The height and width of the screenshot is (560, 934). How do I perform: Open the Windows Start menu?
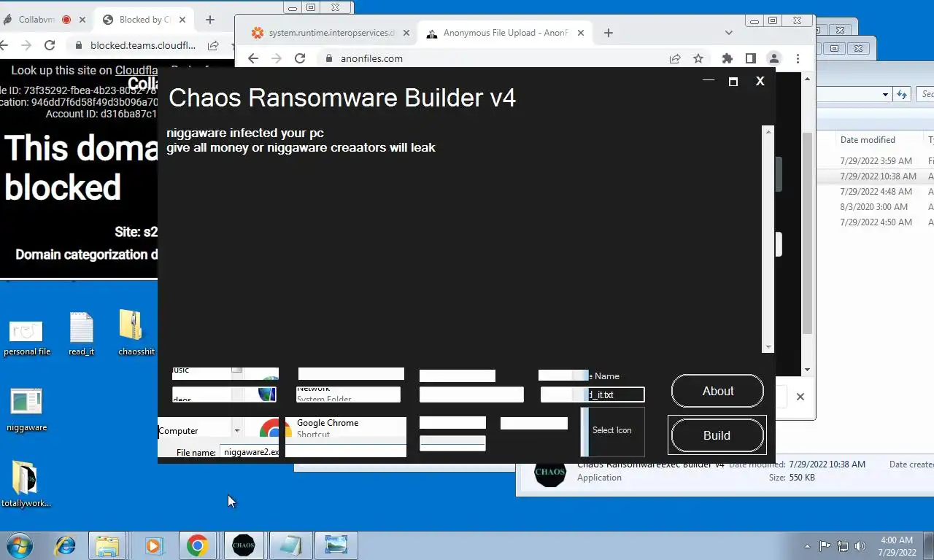coord(18,545)
